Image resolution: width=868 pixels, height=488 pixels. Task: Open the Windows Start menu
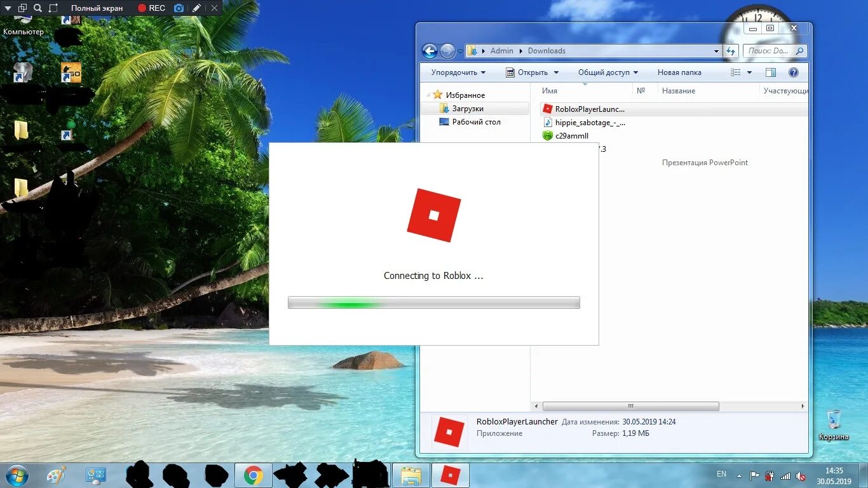click(x=16, y=475)
